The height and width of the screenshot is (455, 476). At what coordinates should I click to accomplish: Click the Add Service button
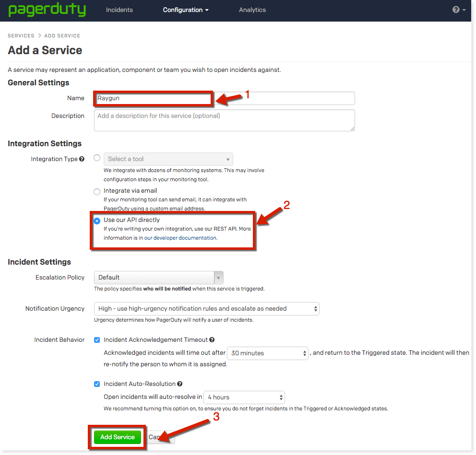click(x=117, y=437)
